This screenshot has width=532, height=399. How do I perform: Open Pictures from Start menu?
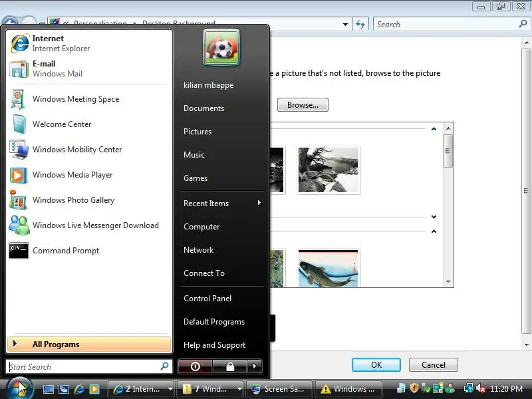(198, 132)
